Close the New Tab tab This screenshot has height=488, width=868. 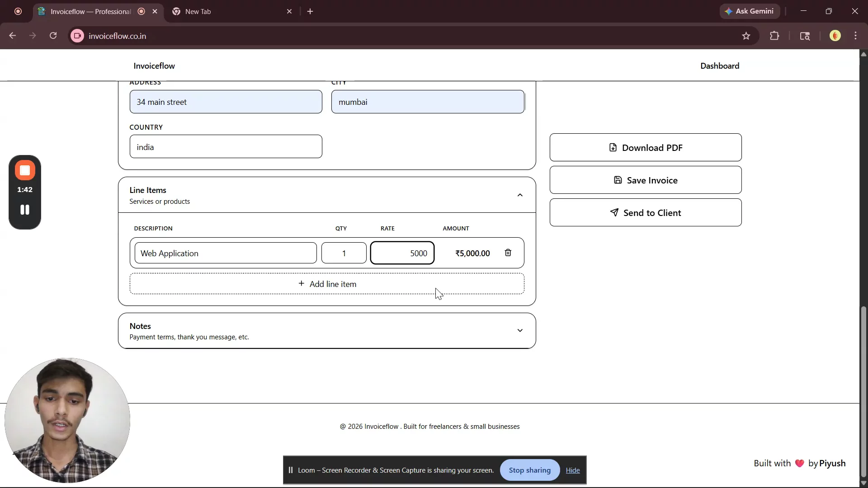[289, 12]
